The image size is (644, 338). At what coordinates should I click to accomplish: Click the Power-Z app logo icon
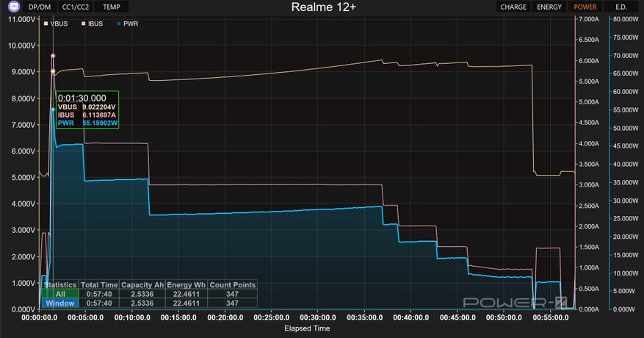[14, 7]
